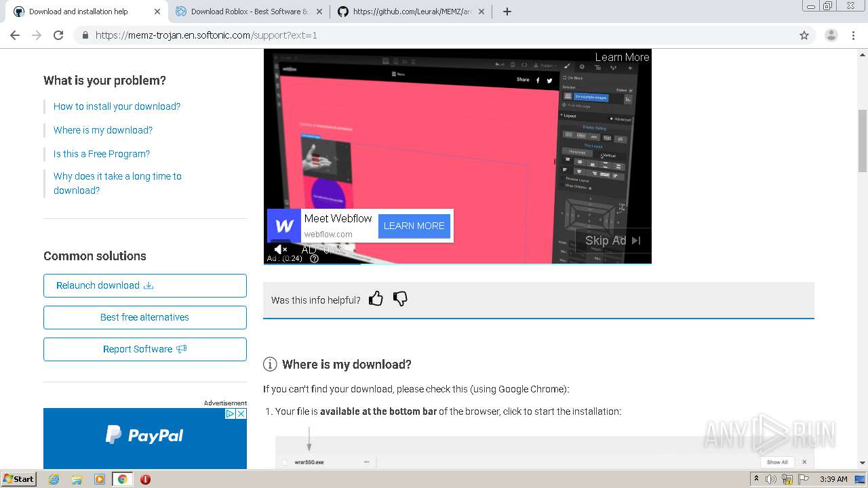The width and height of the screenshot is (868, 488).
Task: Click the Best free alternatives button
Action: point(145,317)
